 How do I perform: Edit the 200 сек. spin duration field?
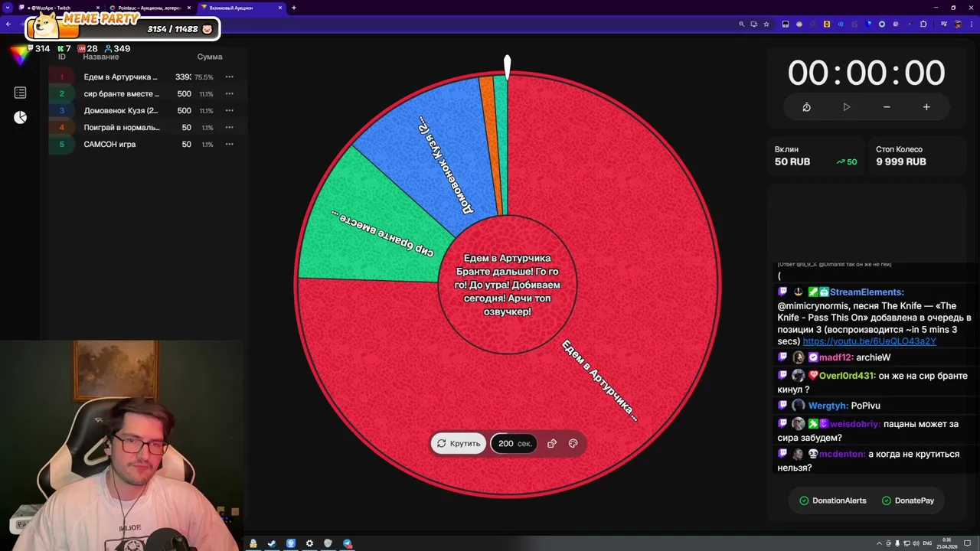point(514,443)
